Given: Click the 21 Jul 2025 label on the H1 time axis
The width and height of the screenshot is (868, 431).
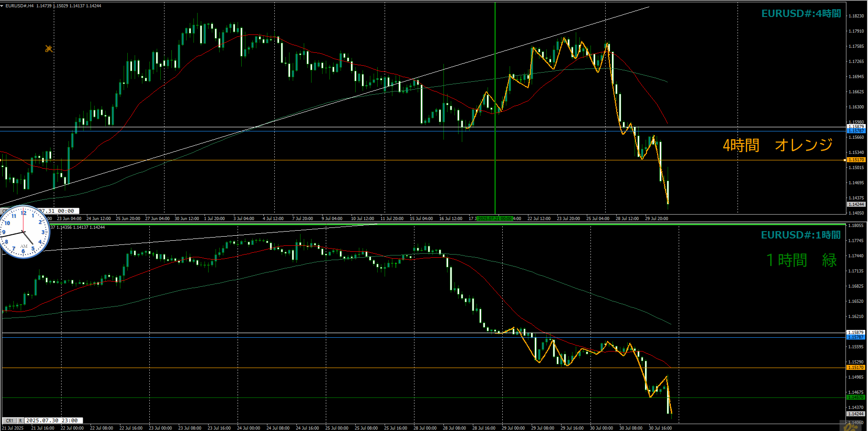Looking at the screenshot, I should [x=13, y=428].
